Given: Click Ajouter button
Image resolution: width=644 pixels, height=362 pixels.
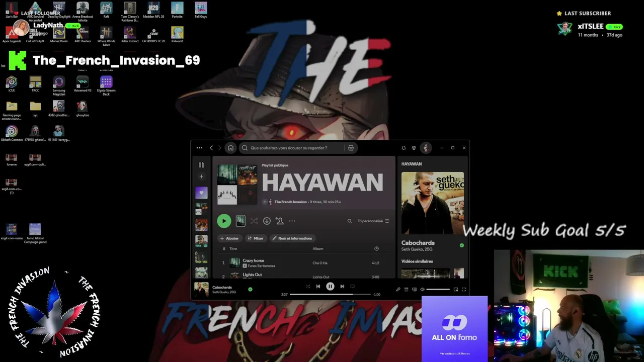Looking at the screenshot, I should tap(229, 238).
